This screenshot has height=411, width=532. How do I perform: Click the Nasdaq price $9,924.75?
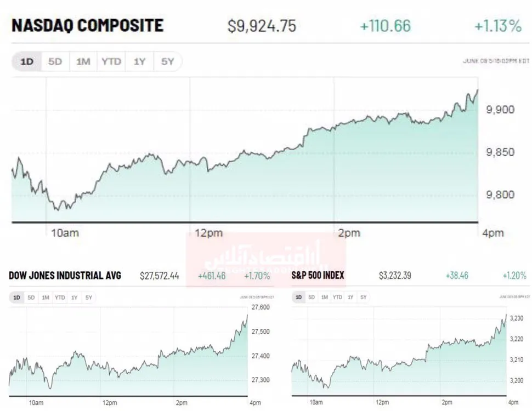[x=262, y=26]
